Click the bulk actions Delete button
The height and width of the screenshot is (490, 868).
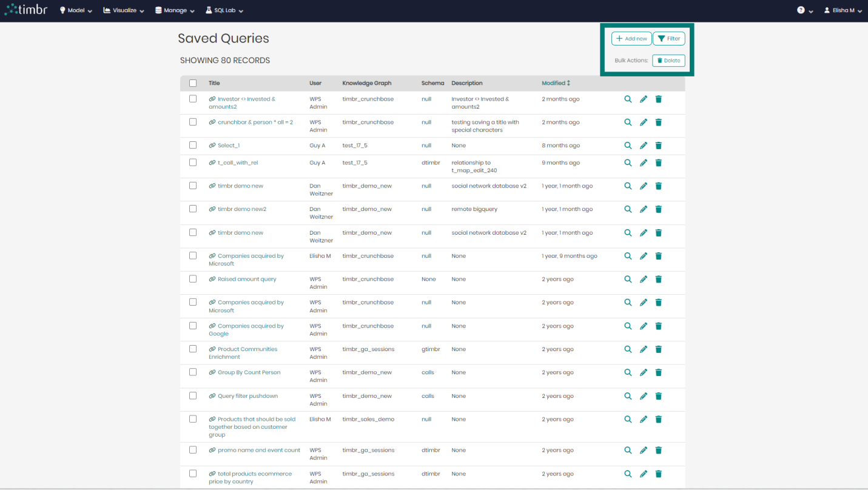[668, 61]
